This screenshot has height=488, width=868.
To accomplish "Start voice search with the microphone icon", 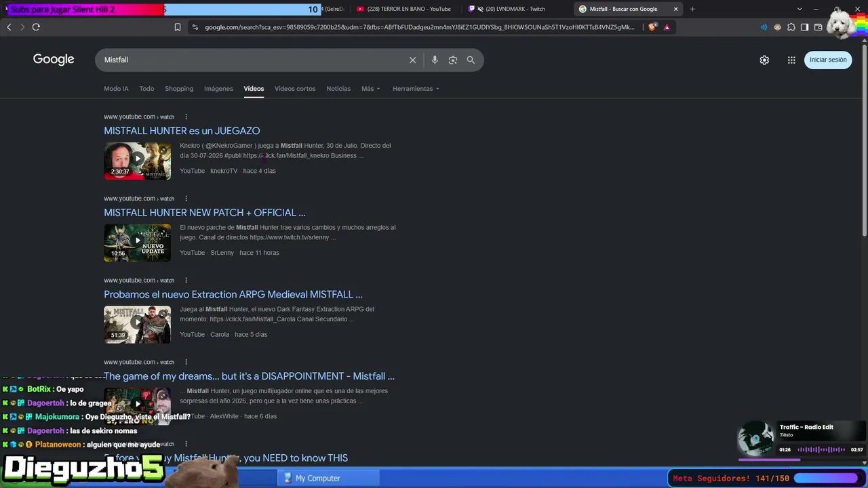I will coord(435,60).
